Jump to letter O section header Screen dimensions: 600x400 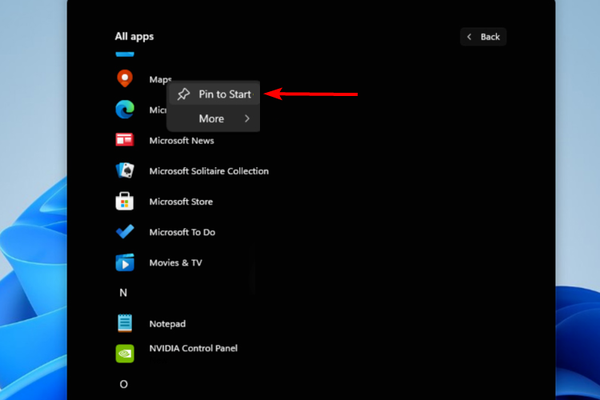(x=123, y=384)
